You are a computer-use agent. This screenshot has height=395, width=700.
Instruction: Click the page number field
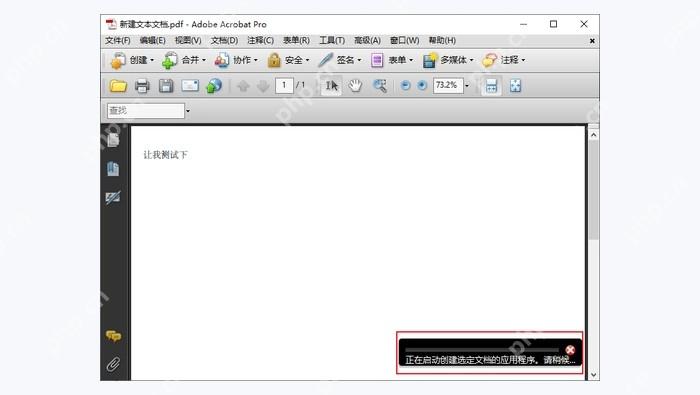point(284,85)
